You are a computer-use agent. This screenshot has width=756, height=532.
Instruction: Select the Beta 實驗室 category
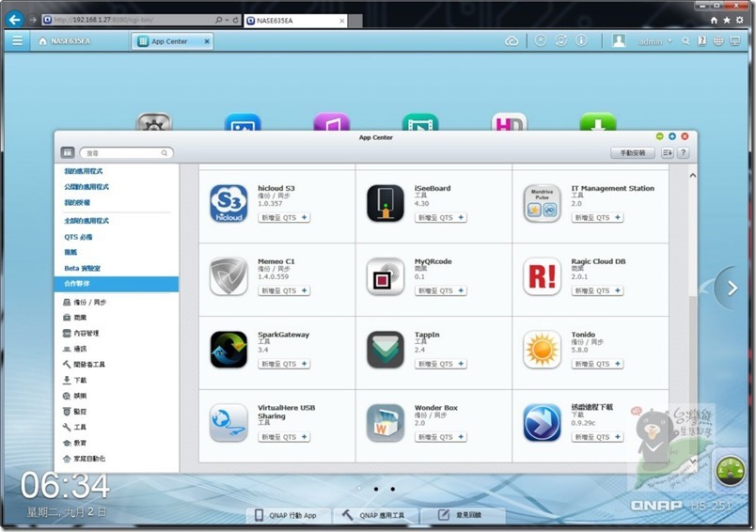point(83,268)
